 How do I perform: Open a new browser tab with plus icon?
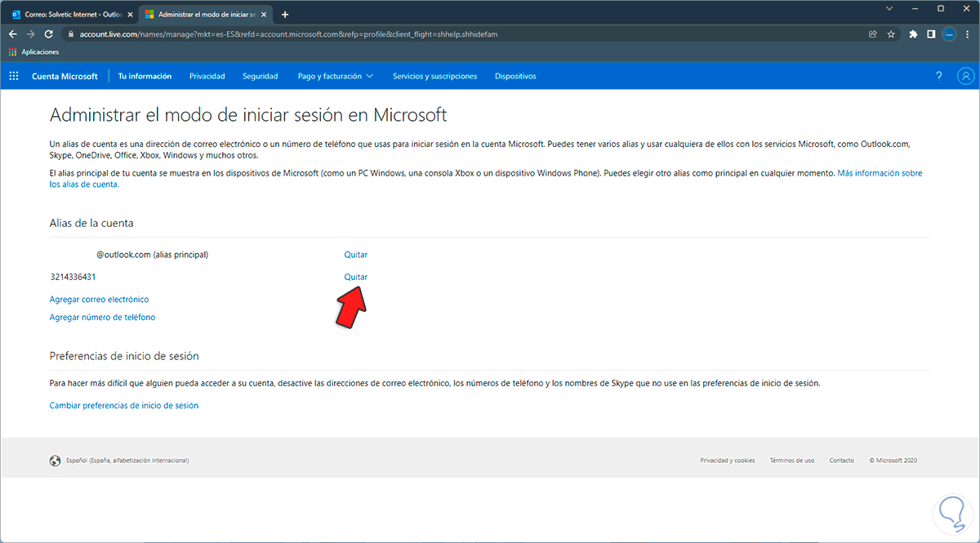coord(285,15)
